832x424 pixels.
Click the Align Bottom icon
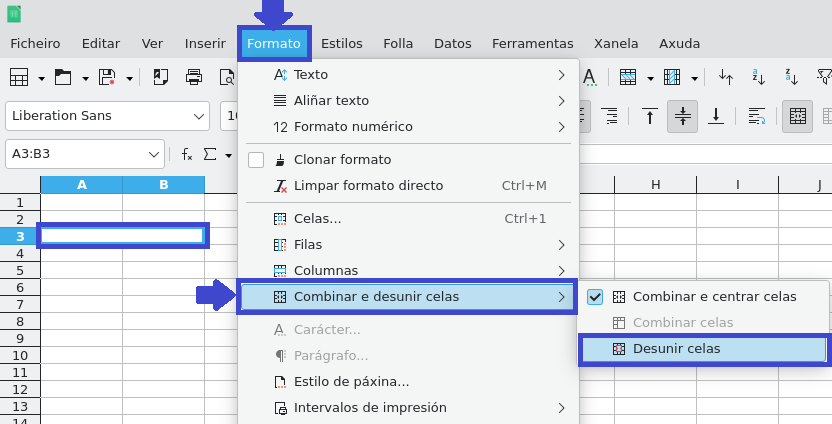[716, 116]
